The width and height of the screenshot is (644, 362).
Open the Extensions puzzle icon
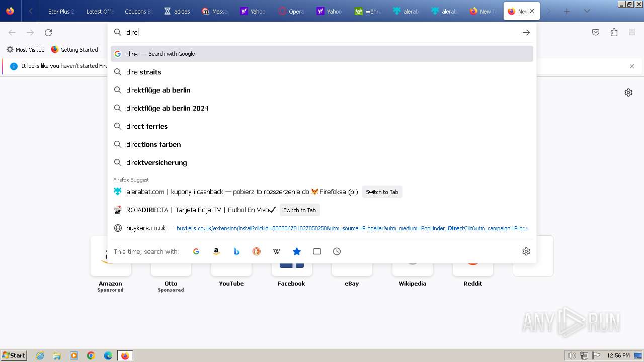point(614,32)
